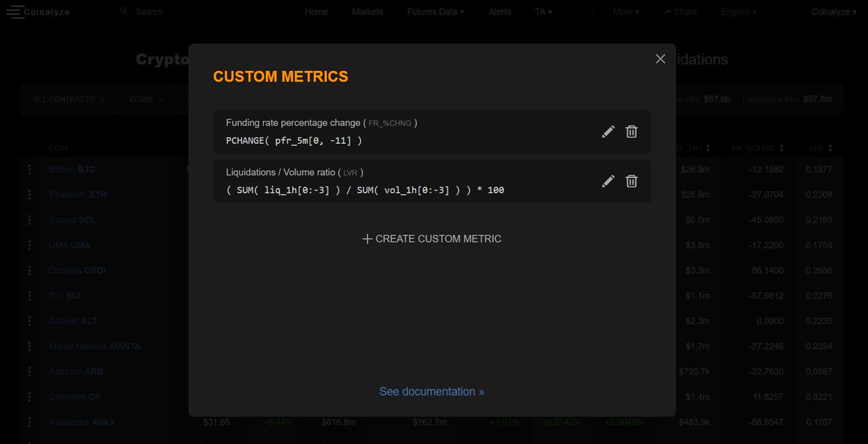Open the Ethereum ETH coin link
Image resolution: width=868 pixels, height=444 pixels.
(x=78, y=195)
